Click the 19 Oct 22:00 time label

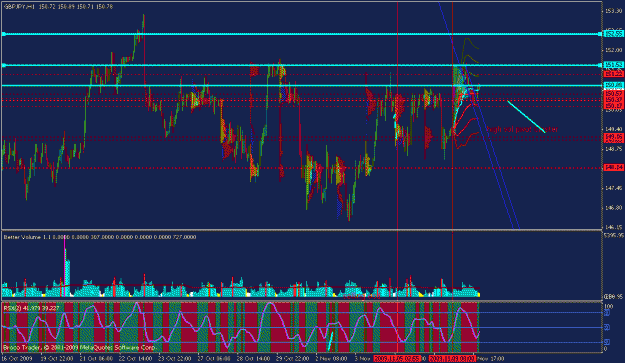pyautogui.click(x=56, y=358)
